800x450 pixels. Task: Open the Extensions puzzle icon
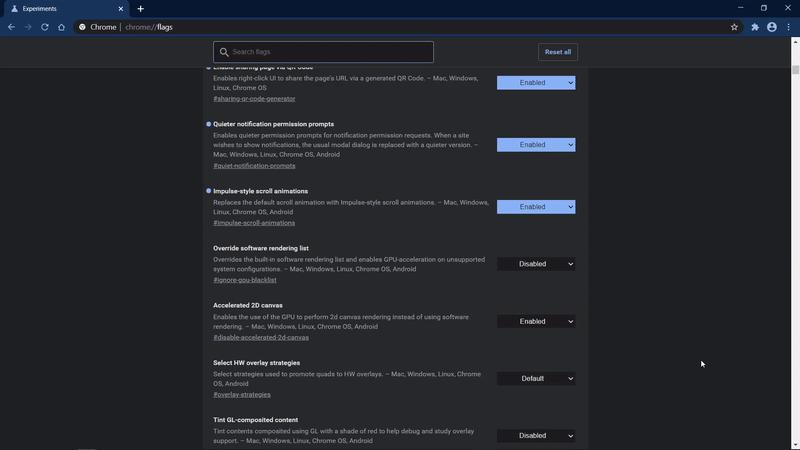755,27
